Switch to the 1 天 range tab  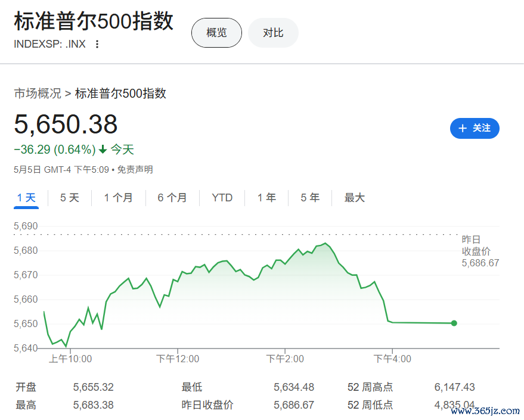pos(26,198)
